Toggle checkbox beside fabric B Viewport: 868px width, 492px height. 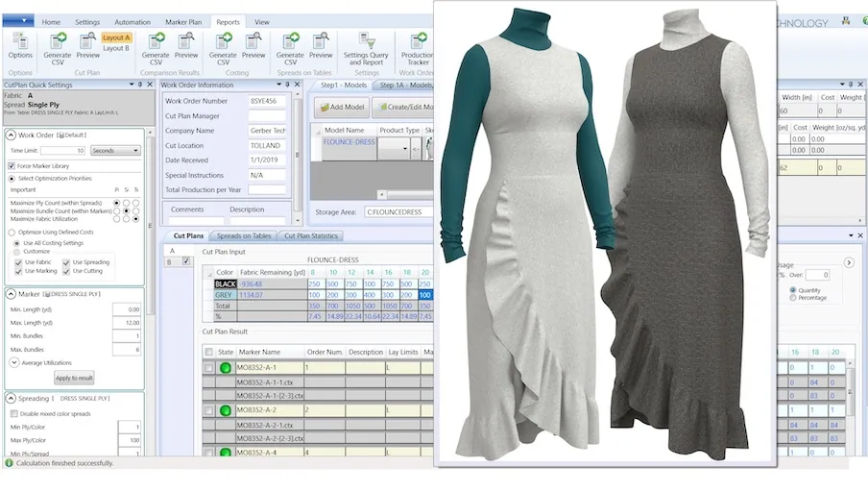click(x=186, y=261)
